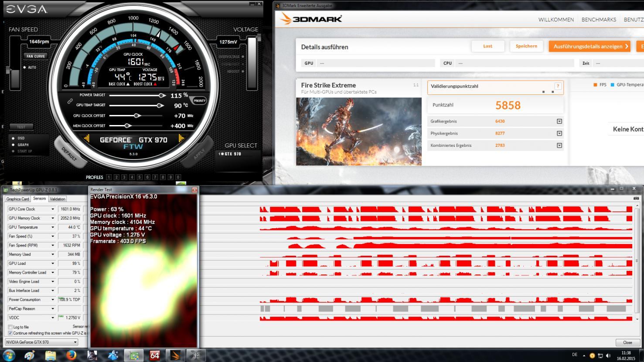The height and width of the screenshot is (362, 644).
Task: Open GPU Load sensor dropdown
Action: click(53, 264)
